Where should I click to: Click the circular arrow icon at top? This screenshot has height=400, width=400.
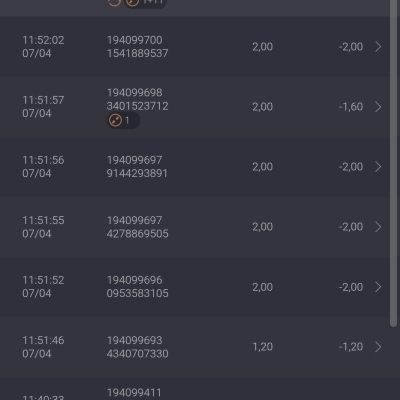[114, 3]
